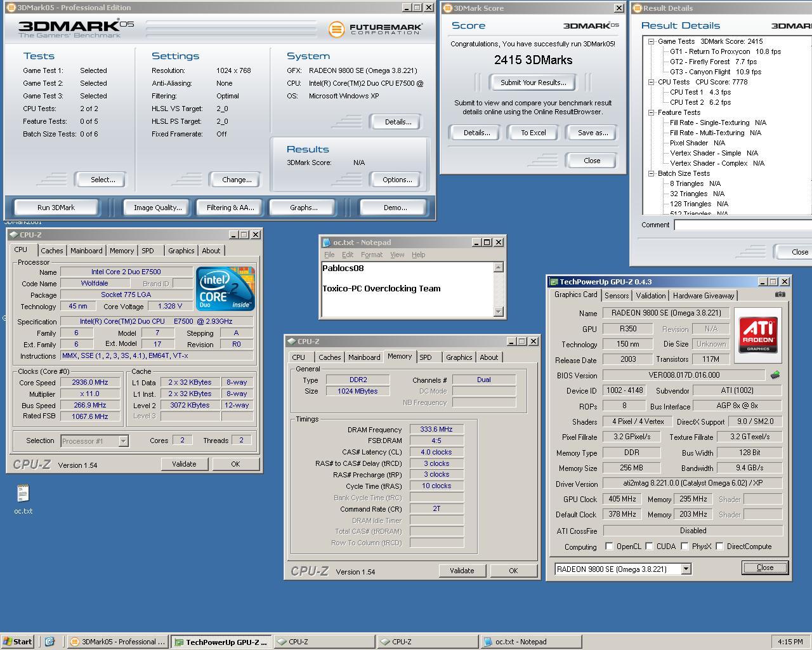Click Submit Your Results button
Image resolution: width=812 pixels, height=650 pixels.
(534, 83)
